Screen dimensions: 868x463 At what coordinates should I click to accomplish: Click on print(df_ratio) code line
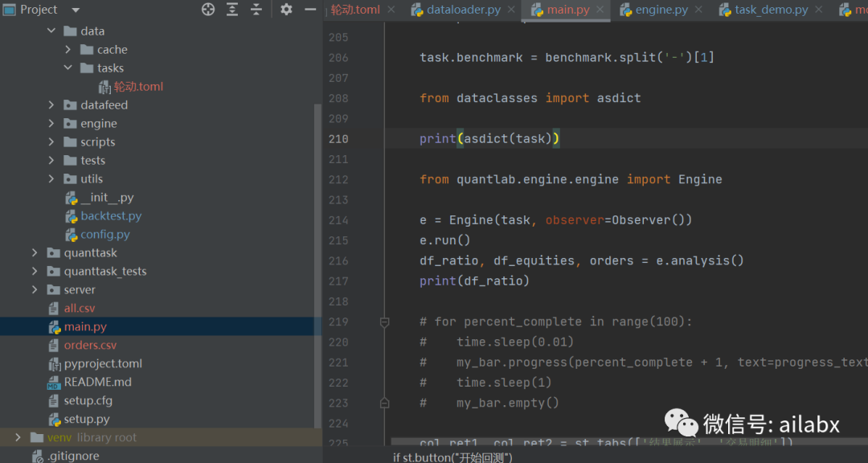tap(474, 281)
